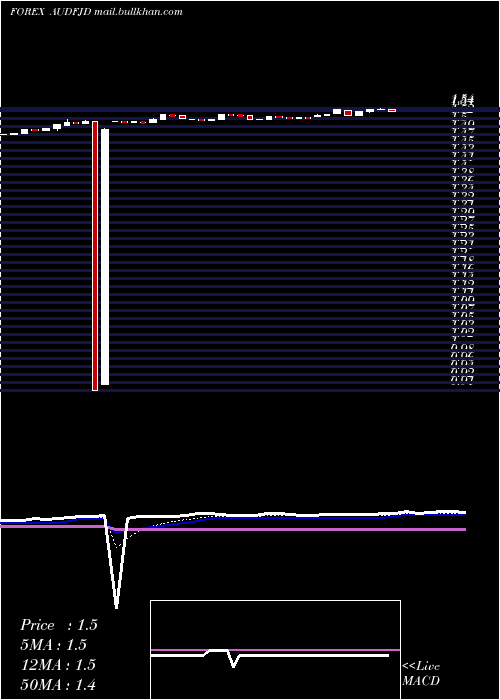Click the FOREX AUDFJD chart title
Viewport: 500px width, 700px height.
click(x=50, y=12)
